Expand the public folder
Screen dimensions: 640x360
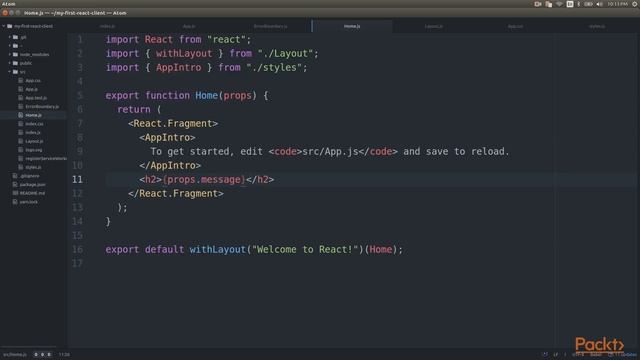tap(10, 63)
